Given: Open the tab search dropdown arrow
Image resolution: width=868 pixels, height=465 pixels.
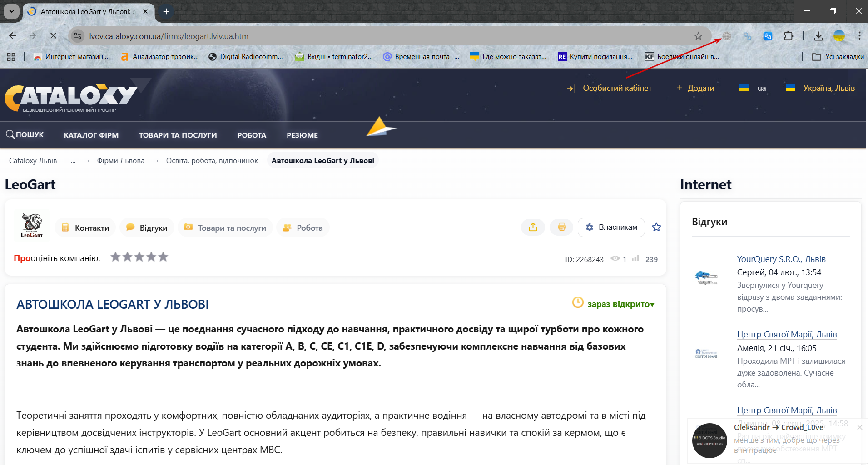Looking at the screenshot, I should (x=11, y=11).
